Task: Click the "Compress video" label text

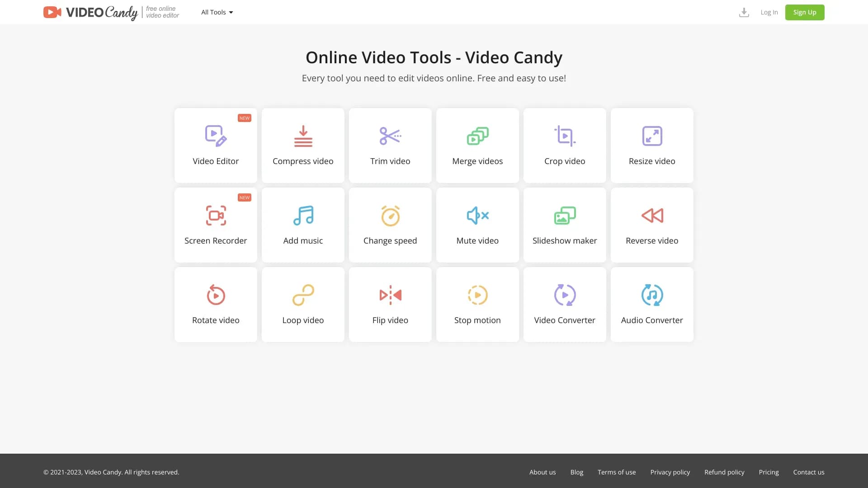Action: (x=303, y=161)
